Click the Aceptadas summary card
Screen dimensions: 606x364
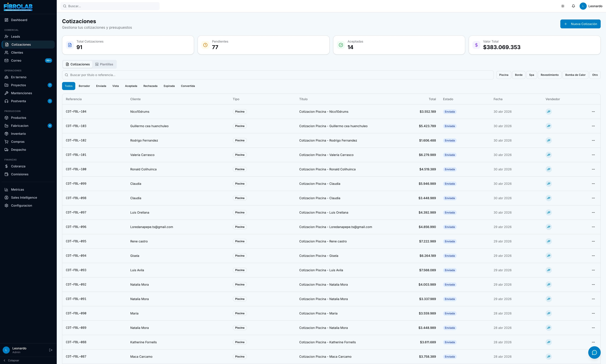click(x=399, y=45)
